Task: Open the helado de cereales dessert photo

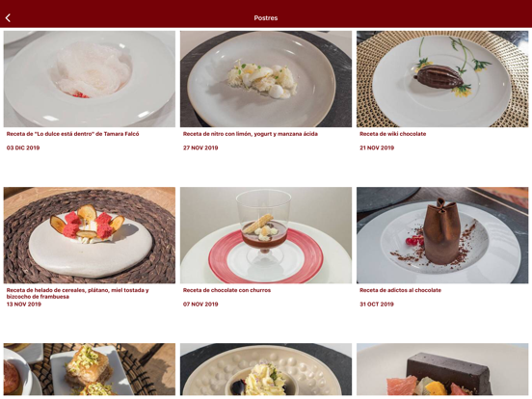Action: coord(90,235)
